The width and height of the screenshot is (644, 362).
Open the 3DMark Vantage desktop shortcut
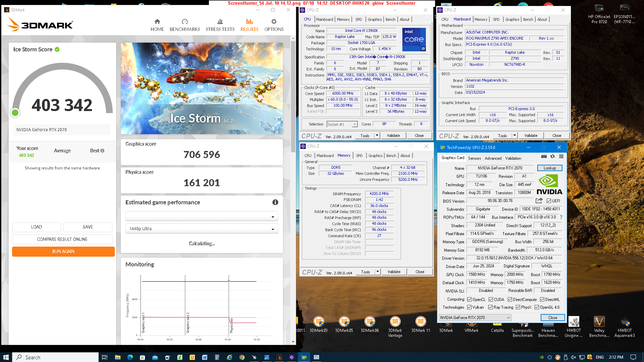click(395, 327)
